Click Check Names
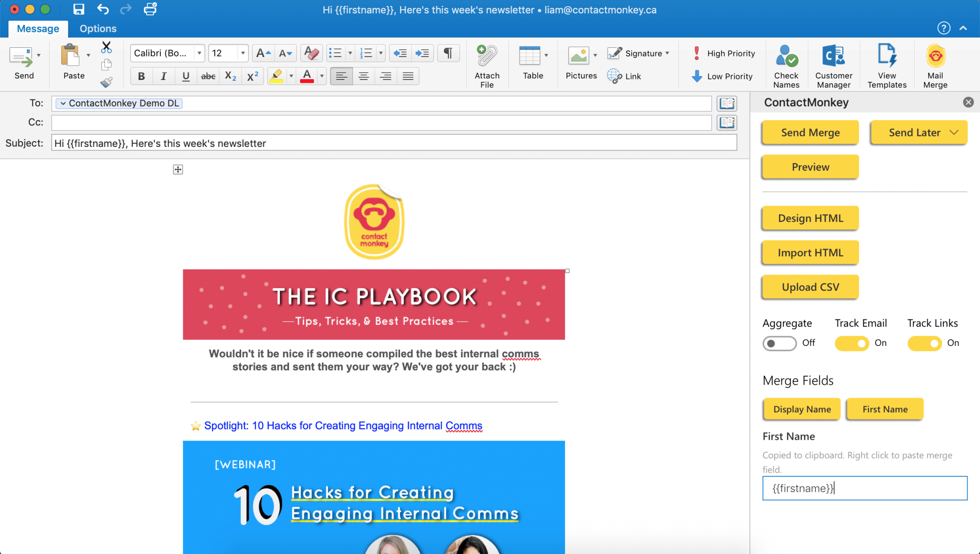This screenshot has height=554, width=980. pyautogui.click(x=786, y=66)
